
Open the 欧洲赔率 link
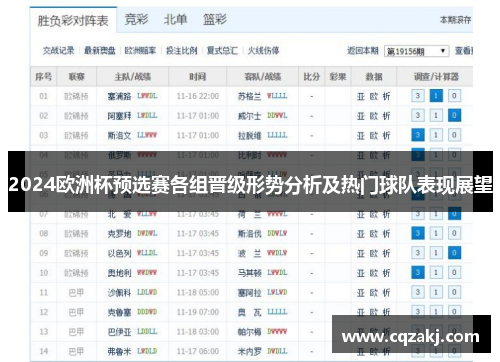[140, 51]
